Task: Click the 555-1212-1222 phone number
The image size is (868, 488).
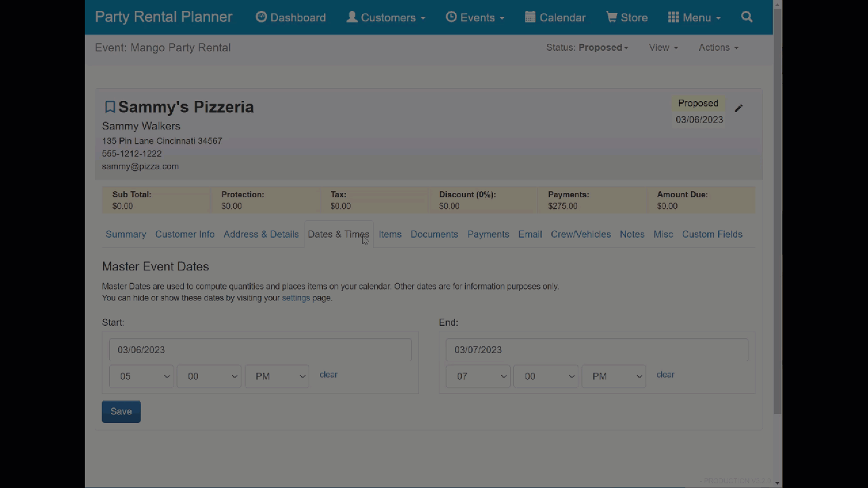Action: (132, 154)
